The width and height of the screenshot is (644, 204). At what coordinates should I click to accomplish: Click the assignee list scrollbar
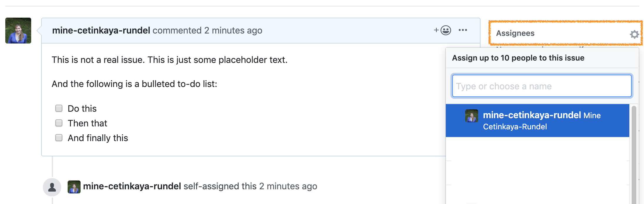pos(634,154)
